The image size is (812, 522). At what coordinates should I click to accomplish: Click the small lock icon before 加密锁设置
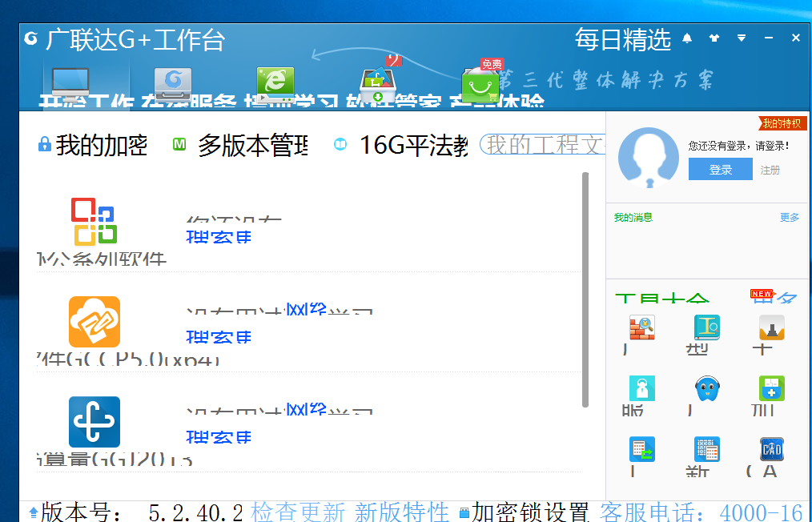pyautogui.click(x=464, y=512)
